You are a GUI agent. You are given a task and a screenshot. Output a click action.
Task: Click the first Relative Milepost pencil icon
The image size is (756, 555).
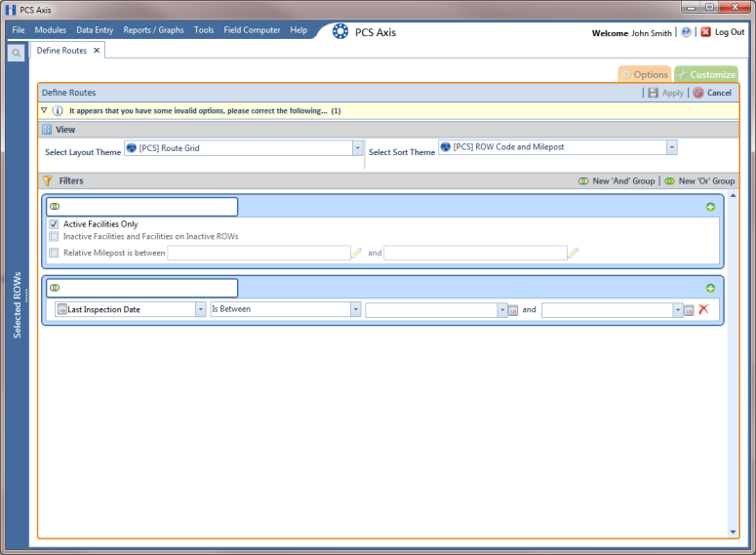(x=356, y=253)
